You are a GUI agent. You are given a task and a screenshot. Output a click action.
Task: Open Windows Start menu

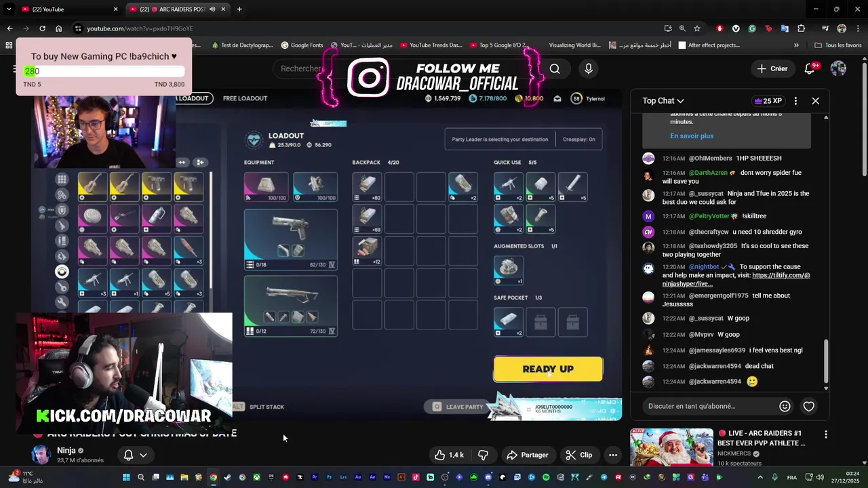[126, 477]
